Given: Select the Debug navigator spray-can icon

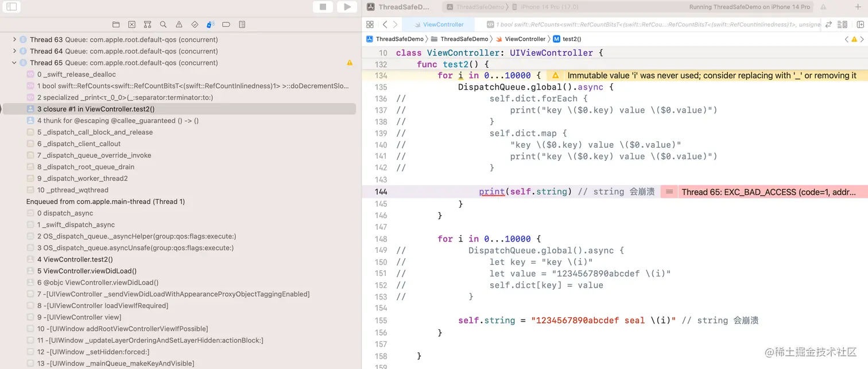Looking at the screenshot, I should (x=211, y=25).
